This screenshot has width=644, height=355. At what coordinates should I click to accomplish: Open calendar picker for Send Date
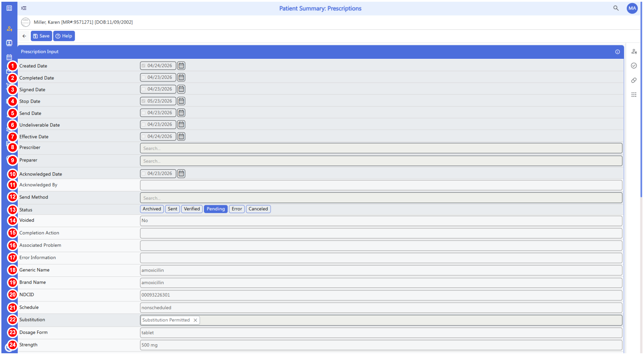point(181,113)
